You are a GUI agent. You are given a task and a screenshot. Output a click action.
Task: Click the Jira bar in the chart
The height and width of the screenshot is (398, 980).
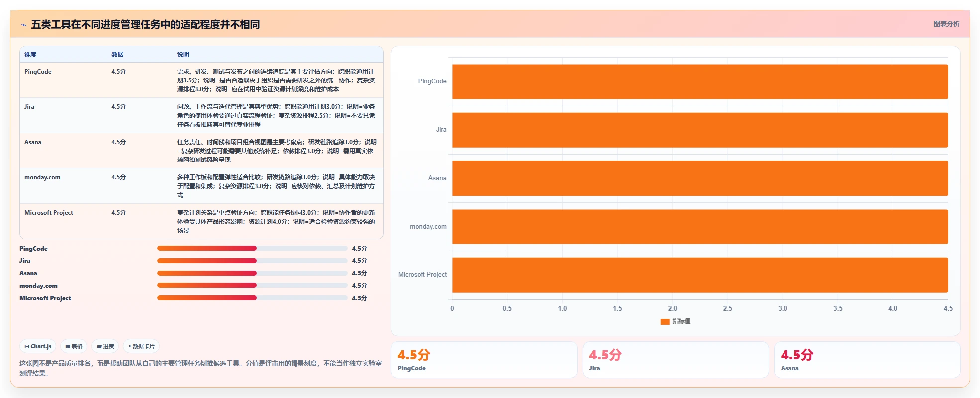click(x=700, y=130)
